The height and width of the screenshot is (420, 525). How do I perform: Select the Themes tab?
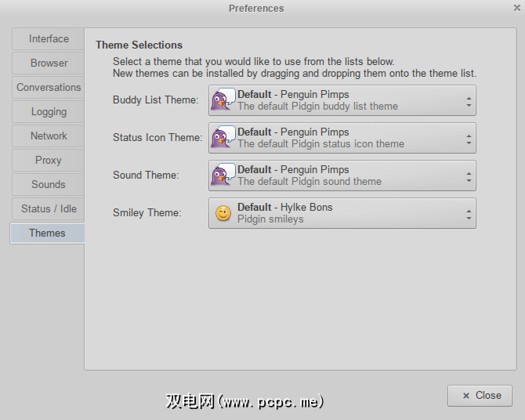tap(47, 233)
